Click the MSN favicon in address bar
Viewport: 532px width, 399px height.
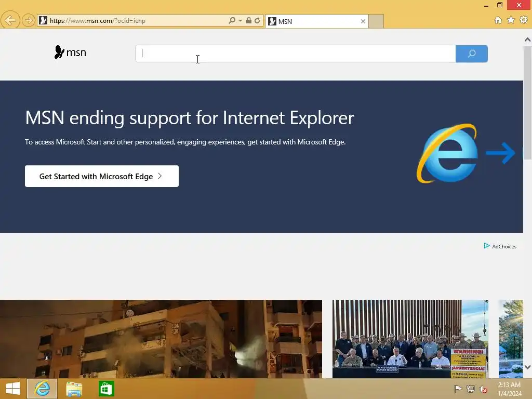click(x=43, y=20)
